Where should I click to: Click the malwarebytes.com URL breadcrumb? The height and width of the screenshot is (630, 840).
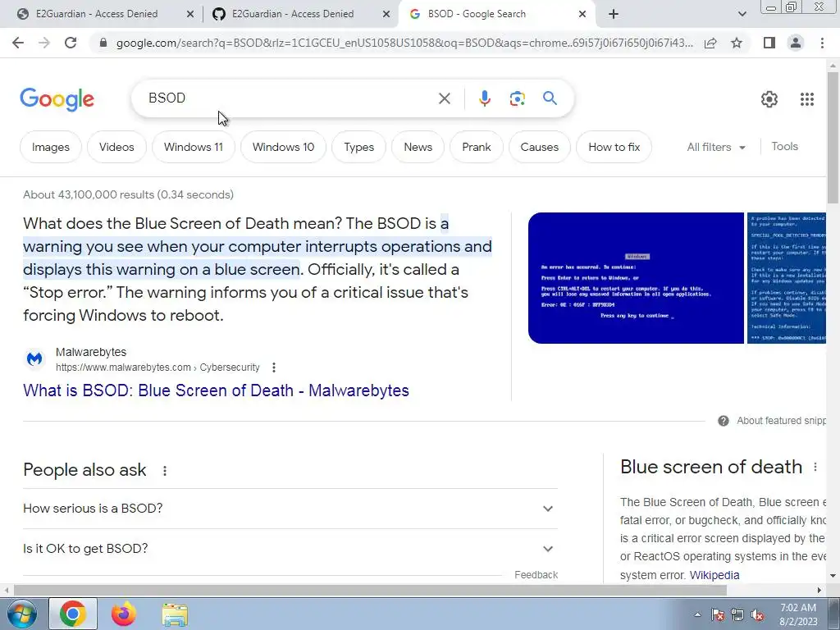[157, 367]
